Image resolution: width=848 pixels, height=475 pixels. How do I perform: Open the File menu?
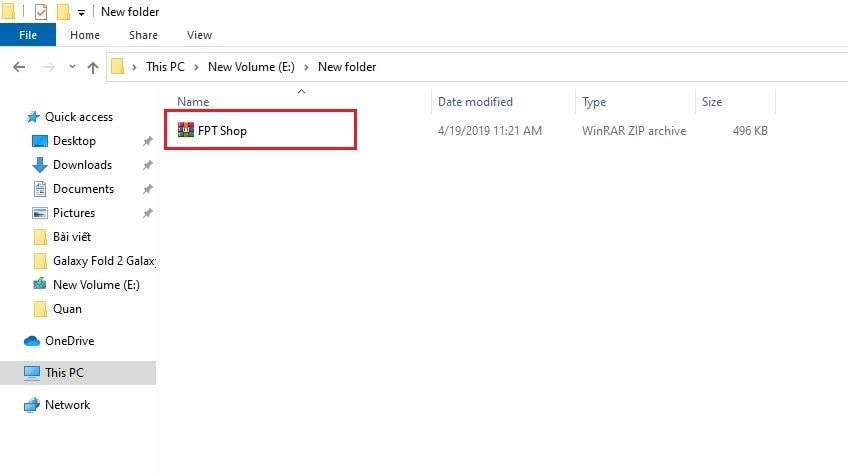[x=28, y=35]
